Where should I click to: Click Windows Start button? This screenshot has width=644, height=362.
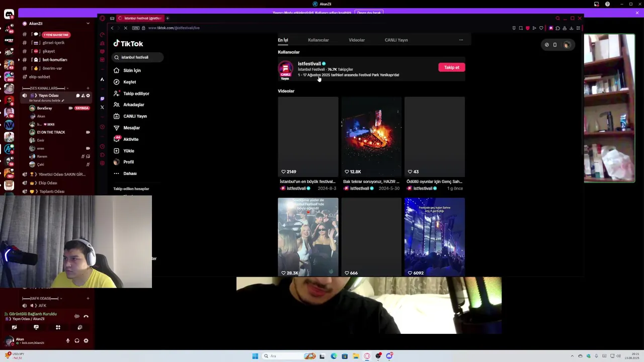(255, 356)
